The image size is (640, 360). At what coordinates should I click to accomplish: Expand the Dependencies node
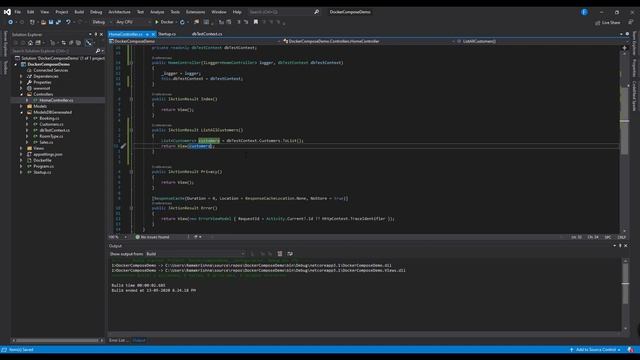pyautogui.click(x=21, y=76)
